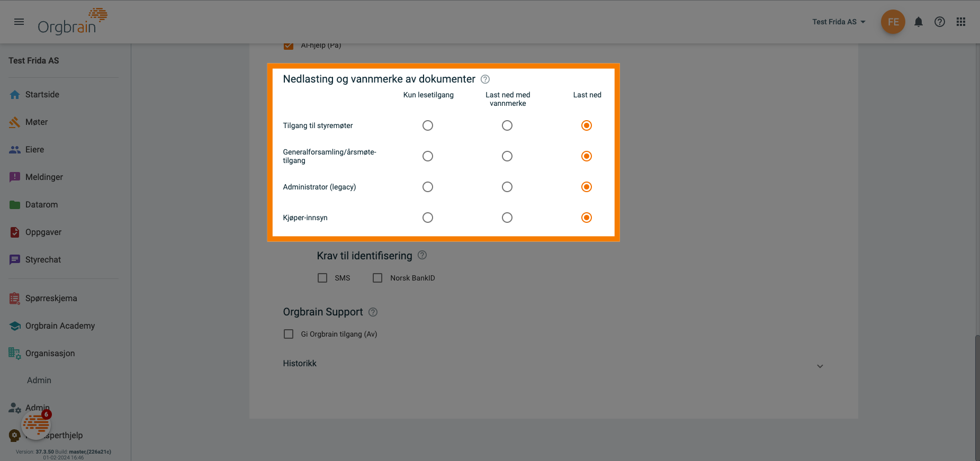Viewport: 980px width, 461px height.
Task: Select Kun lesetilgang for Generalforsamling/årsmøte-tilgang
Action: (428, 156)
